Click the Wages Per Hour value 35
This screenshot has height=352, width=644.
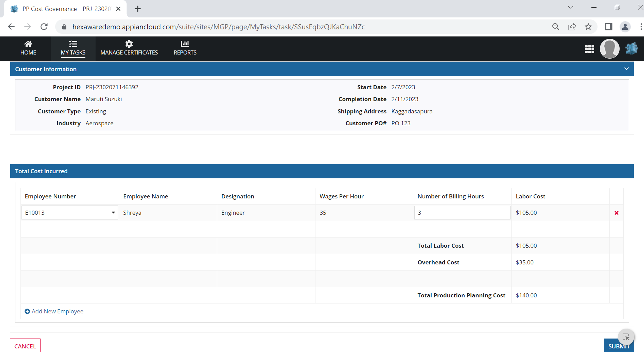coord(323,213)
